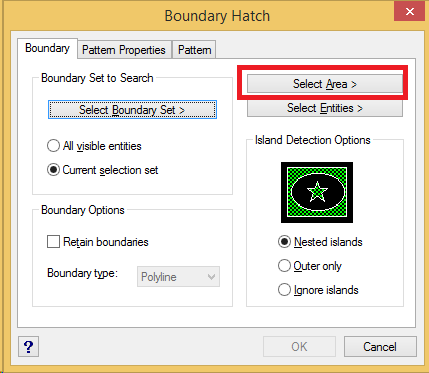Click the Cancel button
Viewport: 429px width, 373px height.
click(380, 347)
